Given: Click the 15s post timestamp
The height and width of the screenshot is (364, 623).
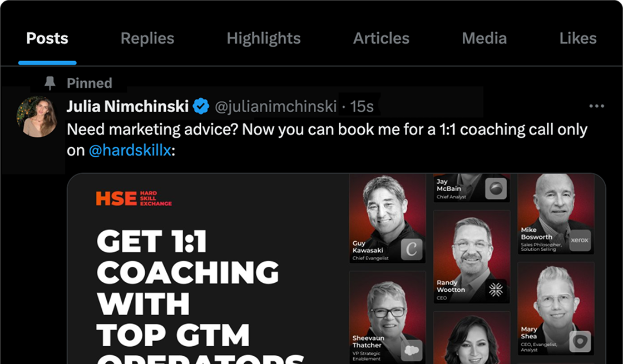Looking at the screenshot, I should pos(362,106).
